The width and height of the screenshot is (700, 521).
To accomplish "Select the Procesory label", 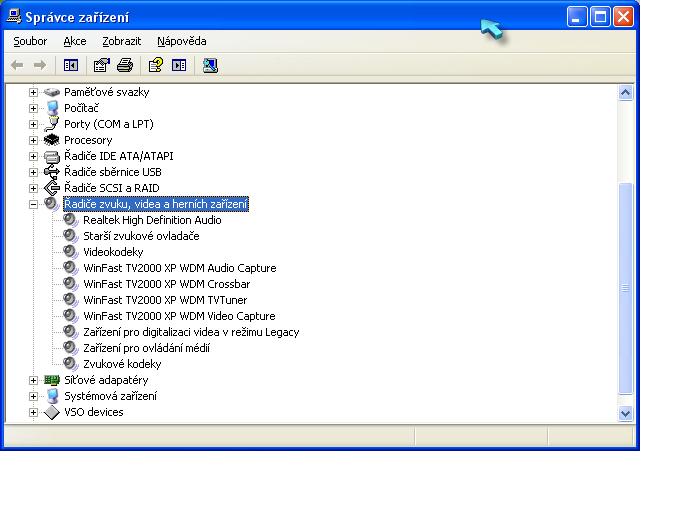I will [88, 140].
